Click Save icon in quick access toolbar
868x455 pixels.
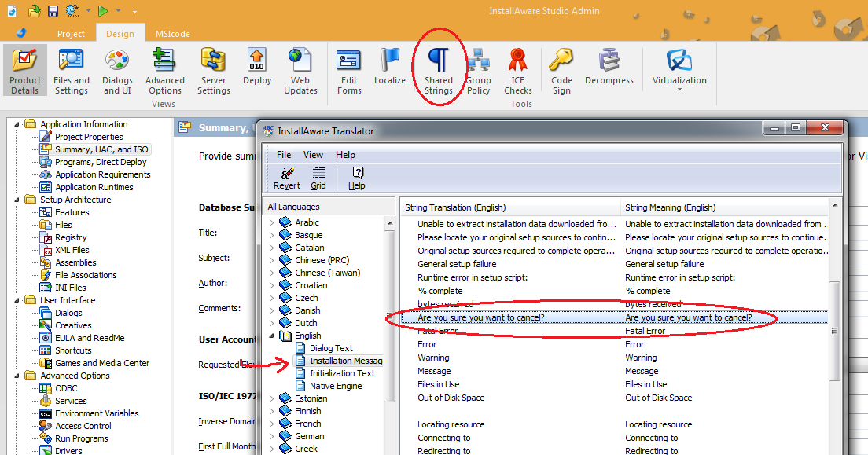pyautogui.click(x=53, y=10)
